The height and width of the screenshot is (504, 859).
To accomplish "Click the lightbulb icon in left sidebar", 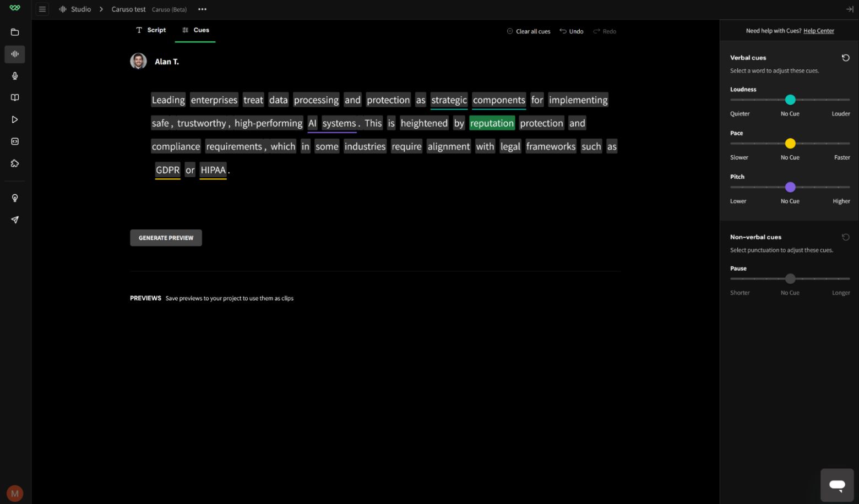I will [x=15, y=198].
